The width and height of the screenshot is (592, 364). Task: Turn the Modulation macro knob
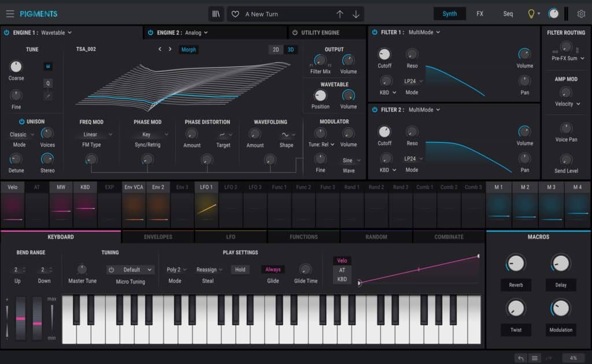click(561, 308)
